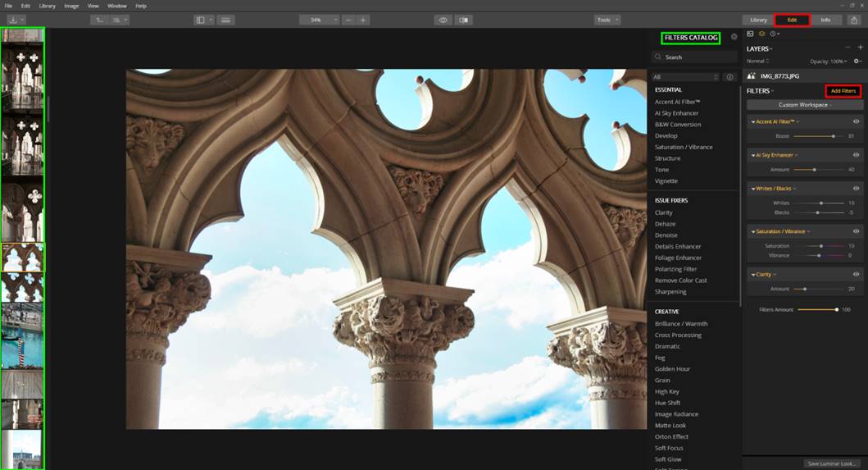Image resolution: width=868 pixels, height=470 pixels.
Task: Select the IMG_8773.JPG layer
Action: (x=804, y=76)
